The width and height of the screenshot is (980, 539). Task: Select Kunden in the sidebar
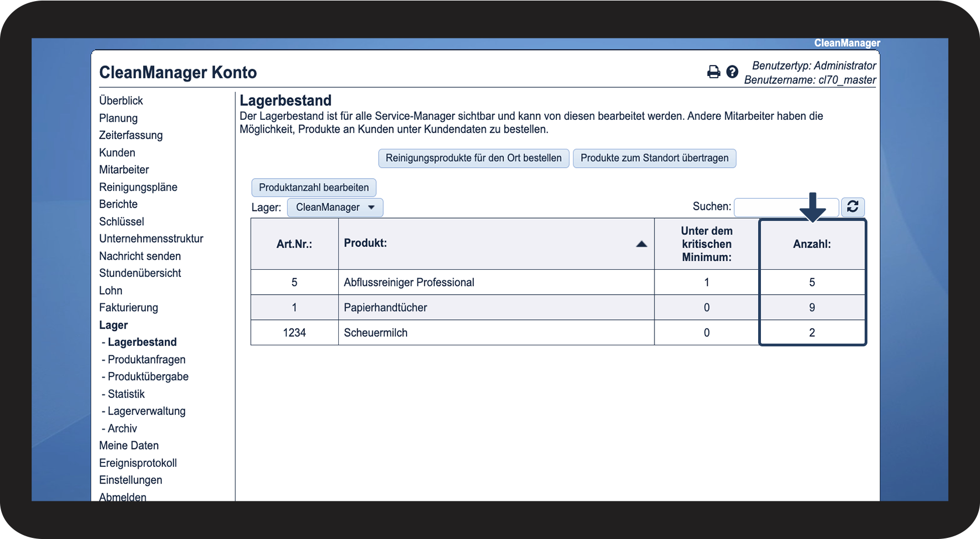[117, 153]
